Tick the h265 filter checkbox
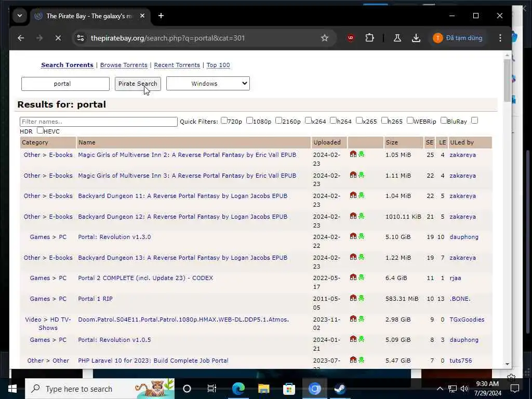 384,121
